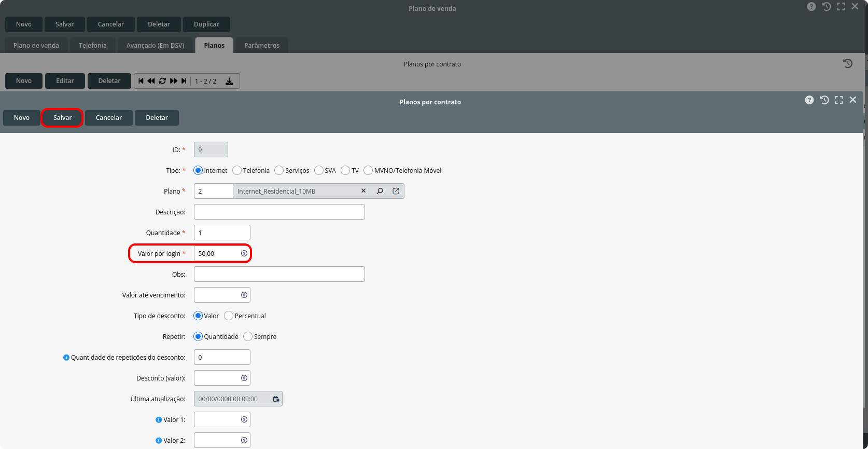Select Telefonia as Tipo

tap(237, 170)
